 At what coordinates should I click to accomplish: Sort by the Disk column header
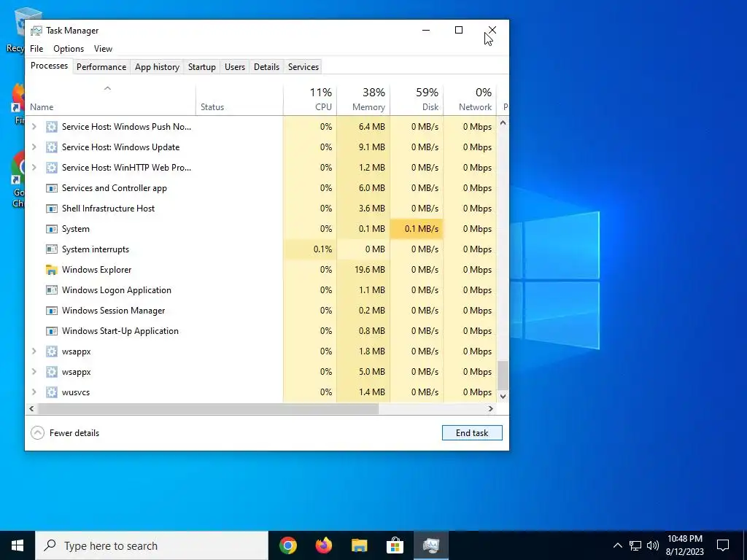[417, 100]
